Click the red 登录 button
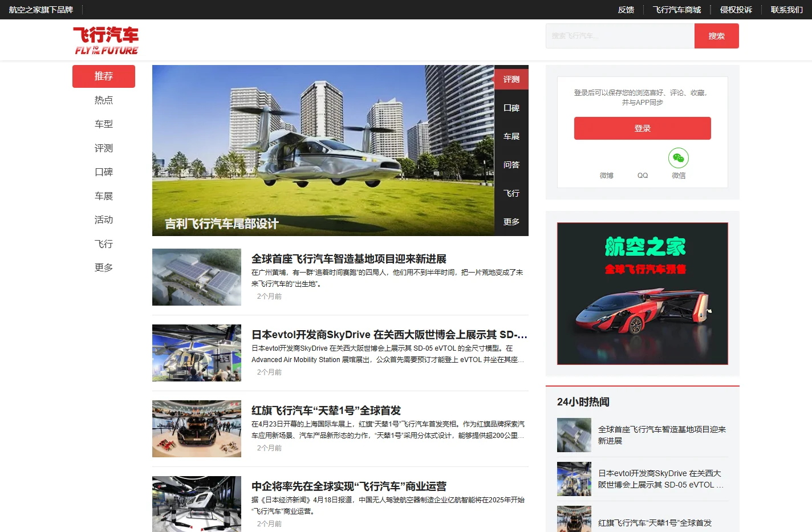 pyautogui.click(x=642, y=128)
